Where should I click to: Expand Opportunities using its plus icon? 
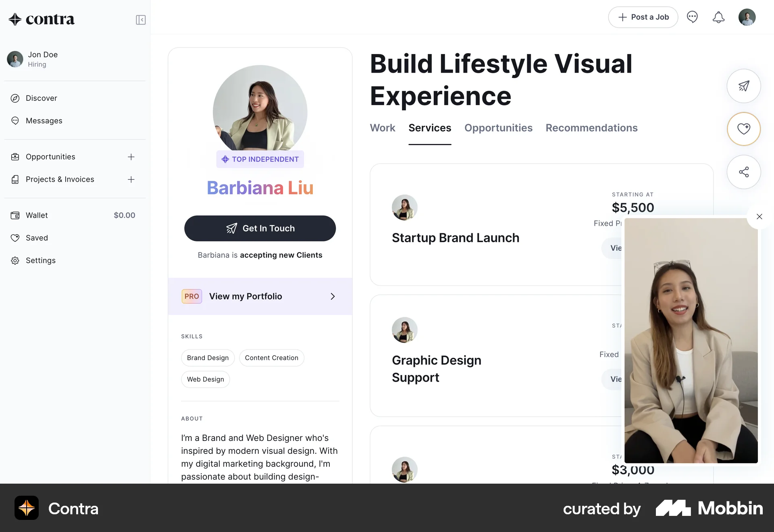click(x=131, y=157)
